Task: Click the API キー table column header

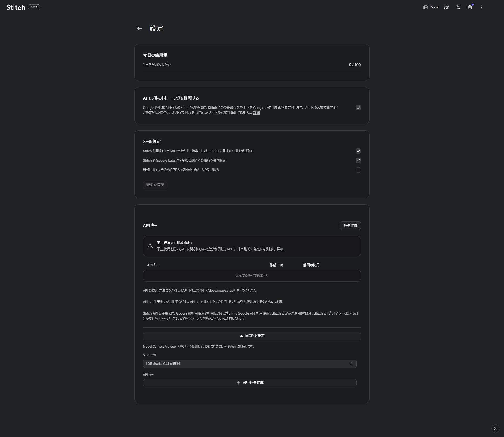Action: (x=153, y=265)
